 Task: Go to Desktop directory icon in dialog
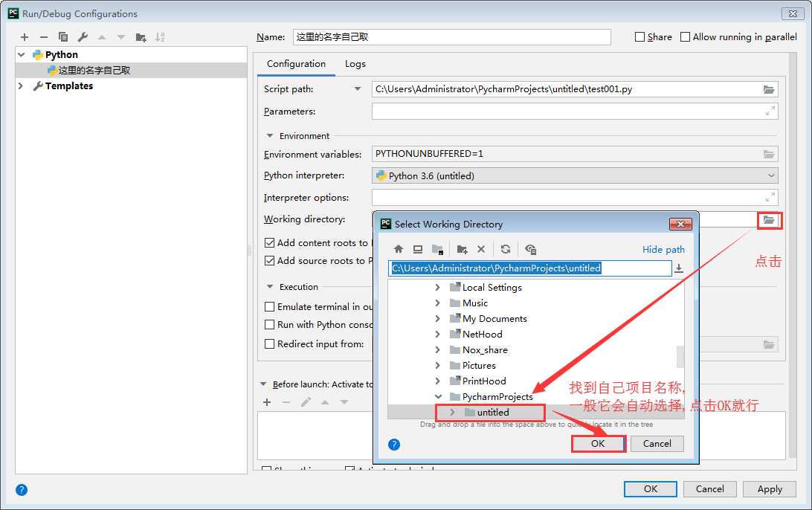point(418,249)
